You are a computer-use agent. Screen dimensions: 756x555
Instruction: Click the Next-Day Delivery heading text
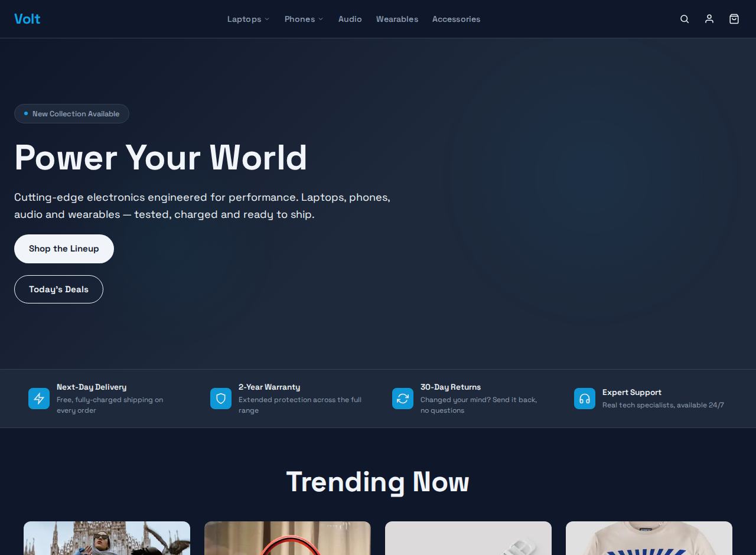click(92, 387)
